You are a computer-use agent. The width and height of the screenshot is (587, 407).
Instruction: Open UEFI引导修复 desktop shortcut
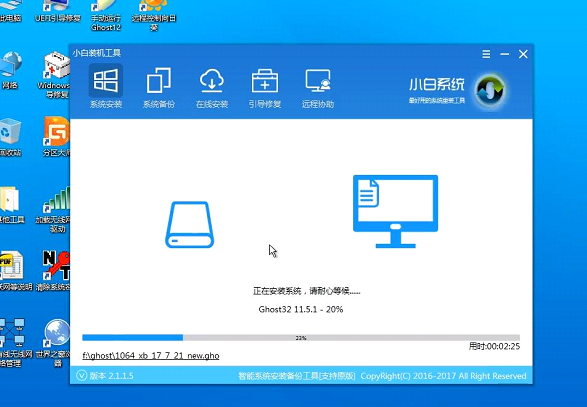57,11
